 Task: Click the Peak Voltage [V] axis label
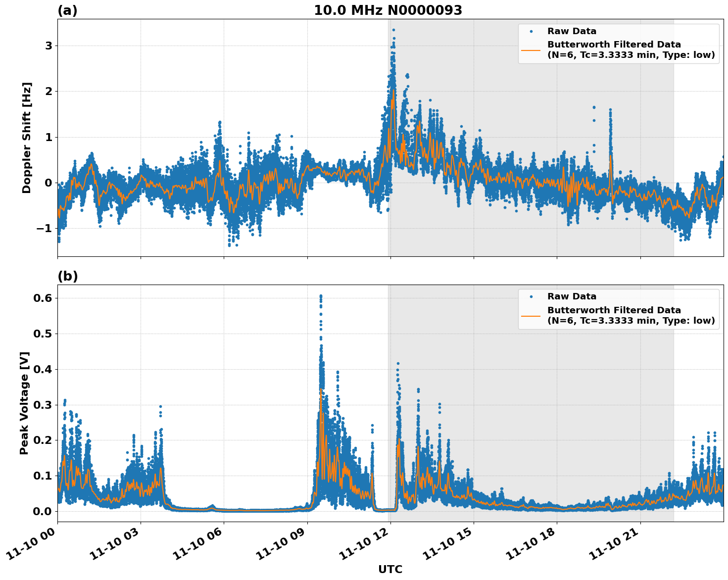coord(24,401)
